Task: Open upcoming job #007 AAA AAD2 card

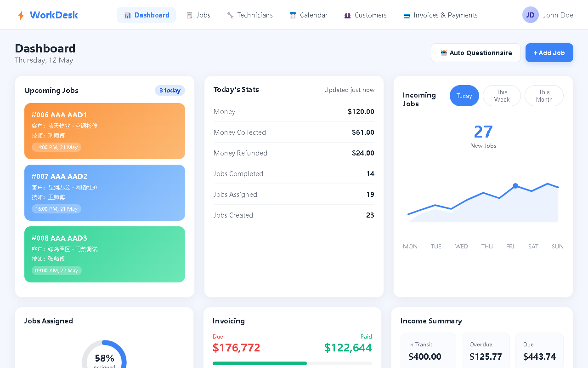Action: (x=105, y=193)
